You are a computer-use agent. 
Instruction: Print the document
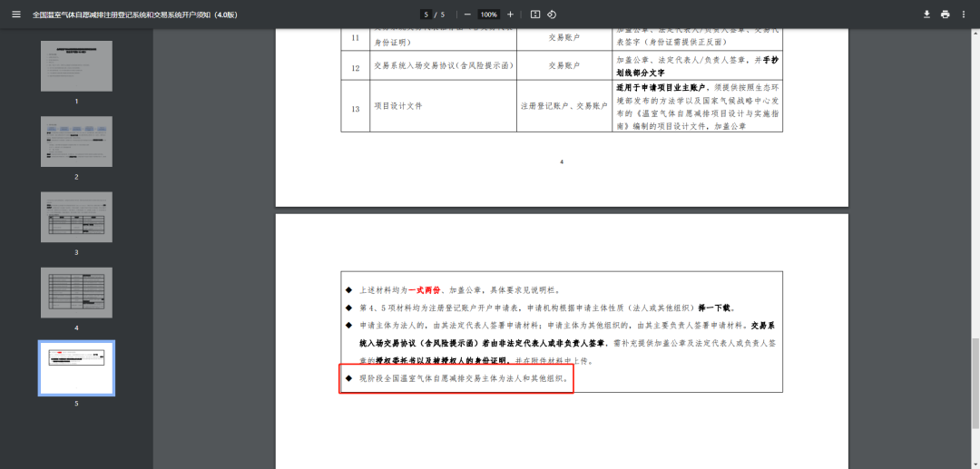945,15
